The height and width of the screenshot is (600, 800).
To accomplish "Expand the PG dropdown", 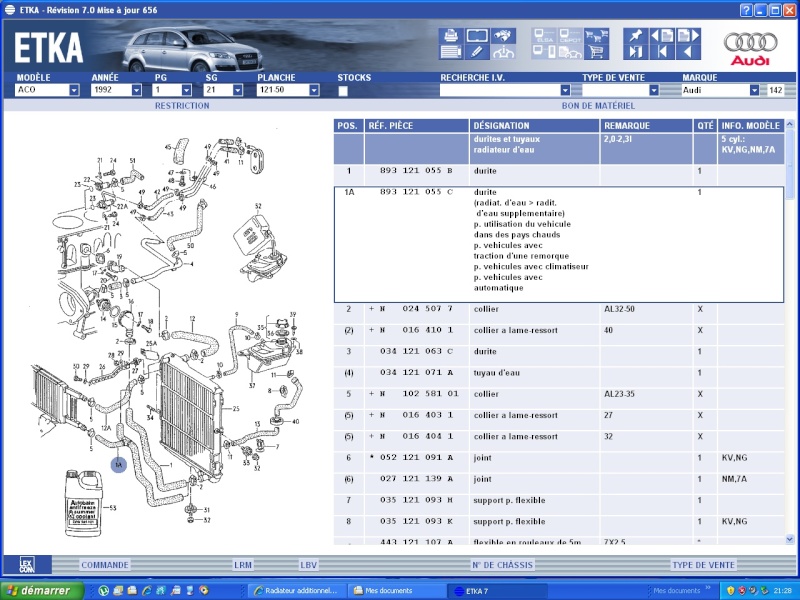I will point(187,90).
